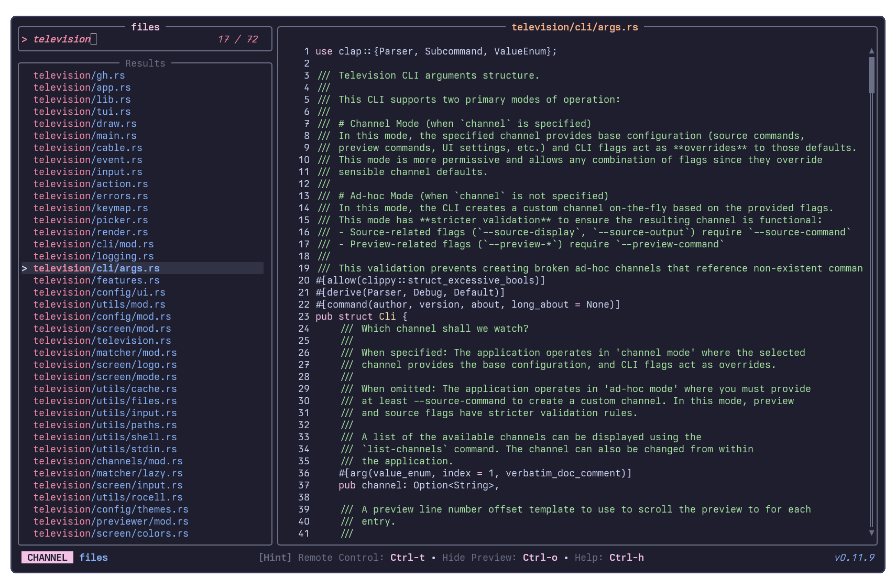Select television/utils/shell.rs result

pyautogui.click(x=105, y=437)
